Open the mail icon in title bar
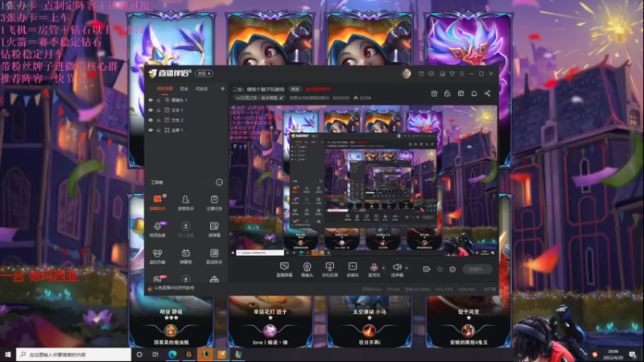644x362 pixels. coord(421,73)
